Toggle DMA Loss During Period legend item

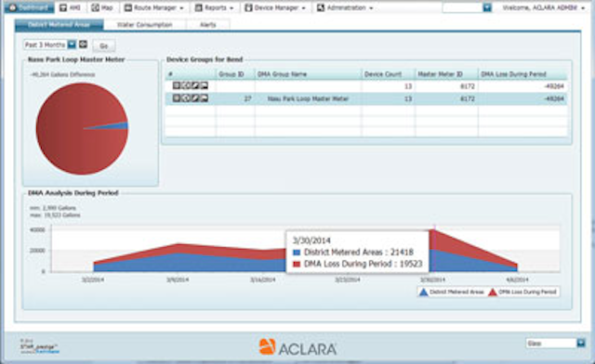[x=523, y=292]
